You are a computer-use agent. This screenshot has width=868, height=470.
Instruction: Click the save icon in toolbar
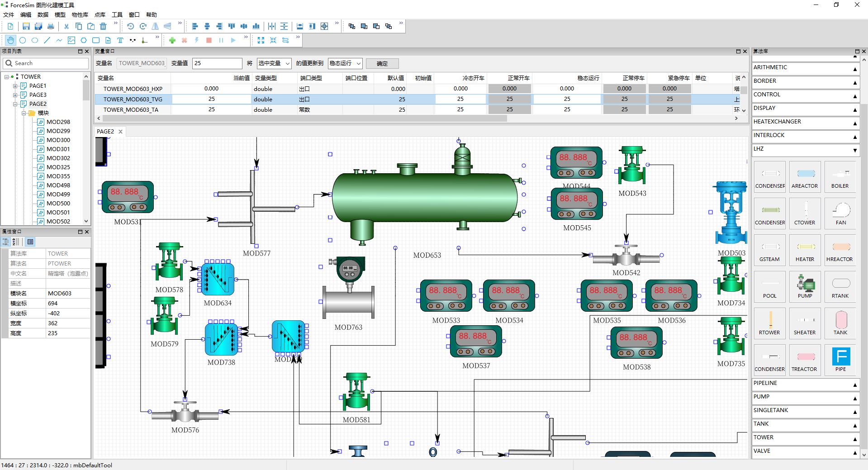tap(26, 26)
